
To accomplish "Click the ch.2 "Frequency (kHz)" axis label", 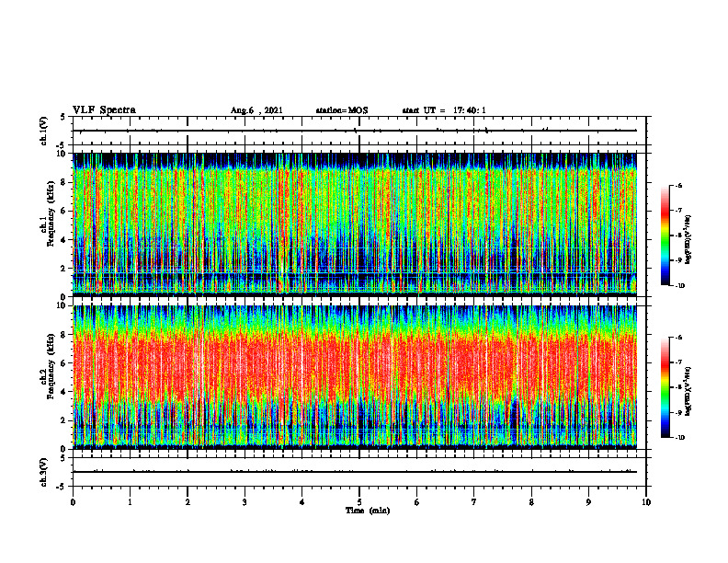I will (51, 365).
